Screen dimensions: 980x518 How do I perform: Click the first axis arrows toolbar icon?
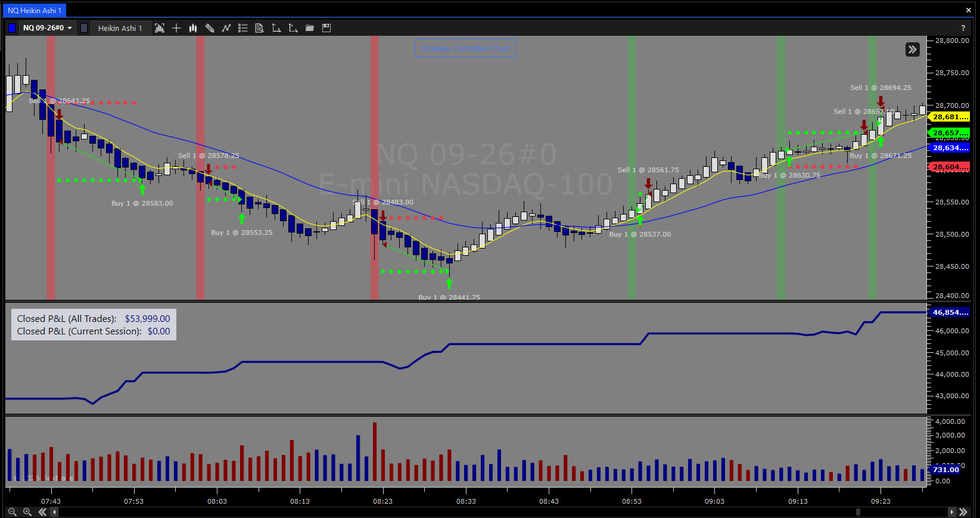coord(276,28)
